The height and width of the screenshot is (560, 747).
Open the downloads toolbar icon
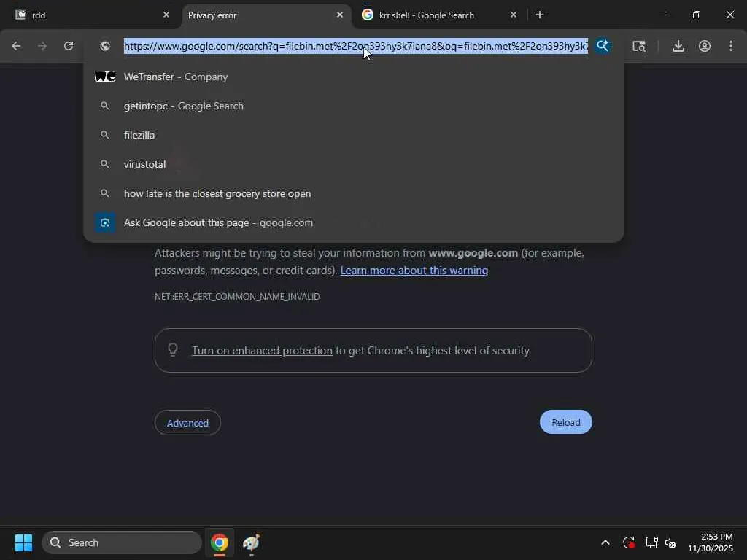click(x=678, y=46)
